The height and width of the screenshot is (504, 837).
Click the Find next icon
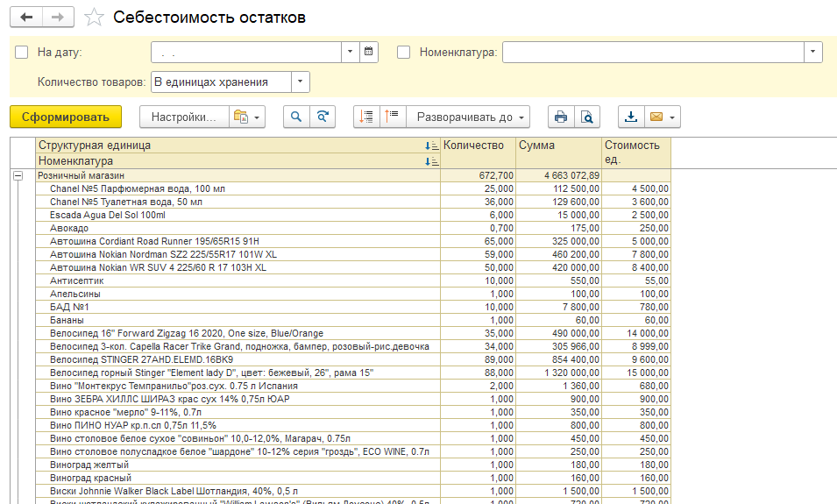(x=323, y=117)
